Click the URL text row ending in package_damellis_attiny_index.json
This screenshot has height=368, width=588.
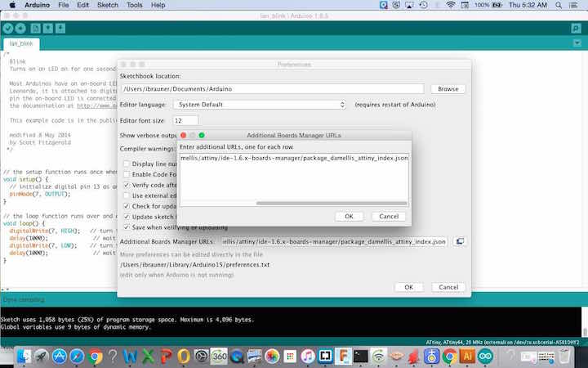pos(294,158)
